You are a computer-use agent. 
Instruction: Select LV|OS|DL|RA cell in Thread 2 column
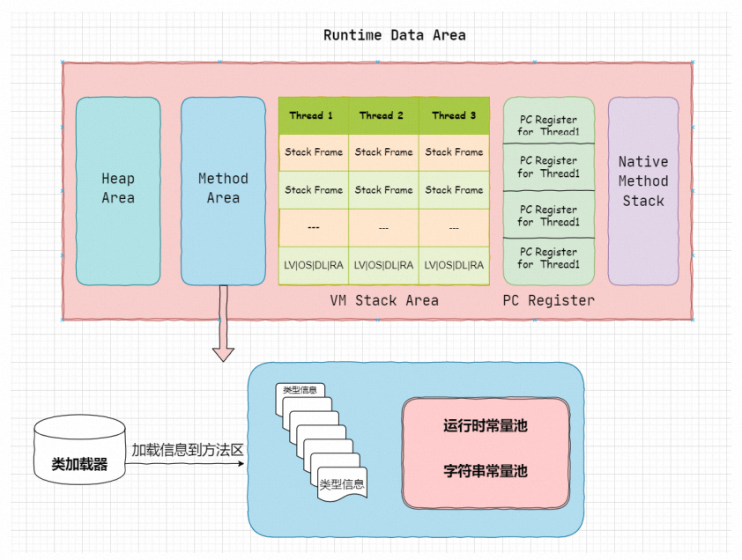click(x=383, y=266)
